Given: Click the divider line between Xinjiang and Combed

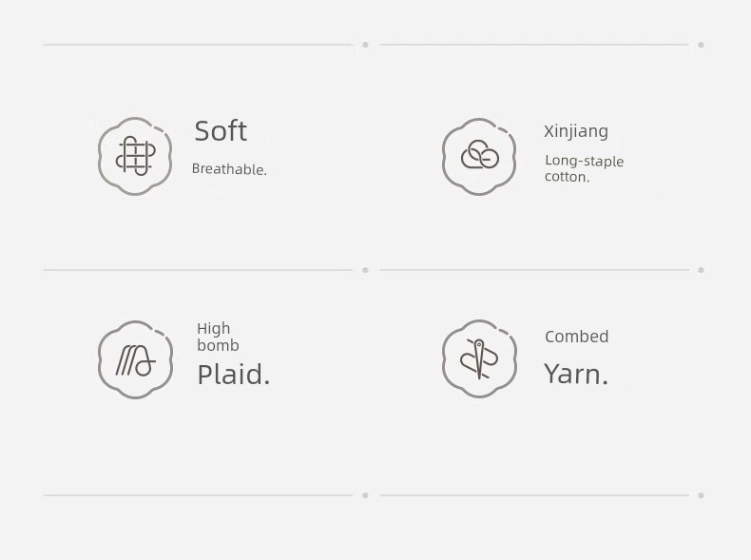Looking at the screenshot, I should click(534, 270).
